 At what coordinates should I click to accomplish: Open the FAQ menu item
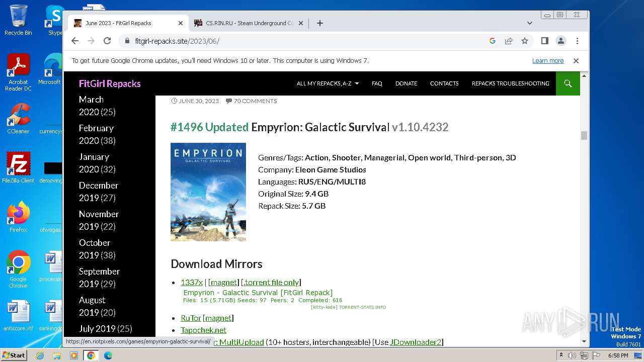377,83
